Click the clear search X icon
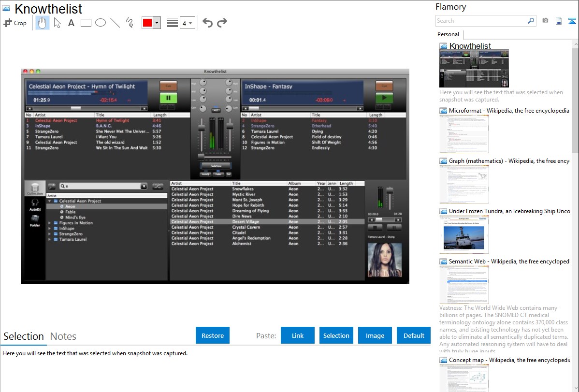Screen dimensions: 579x392 [144, 186]
